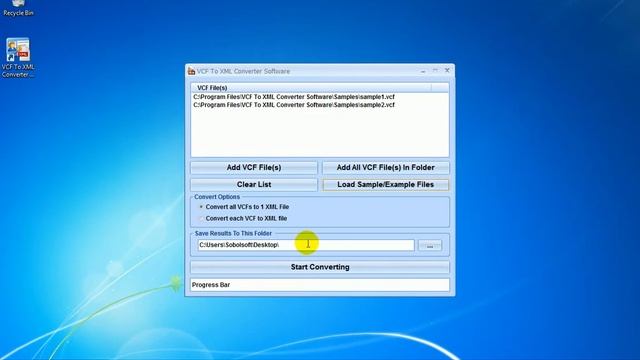640x360 pixels.
Task: Click the Progress Bar area
Action: pos(320,285)
